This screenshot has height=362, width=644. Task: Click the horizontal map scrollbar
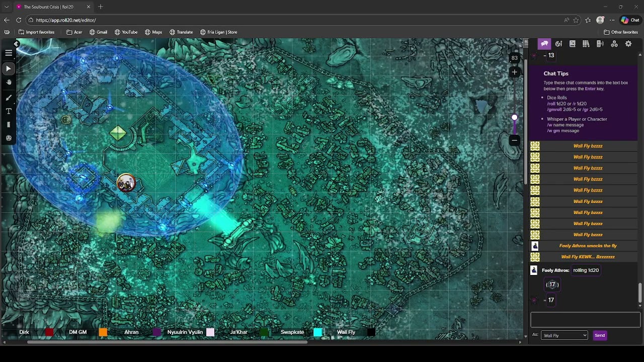point(167,342)
